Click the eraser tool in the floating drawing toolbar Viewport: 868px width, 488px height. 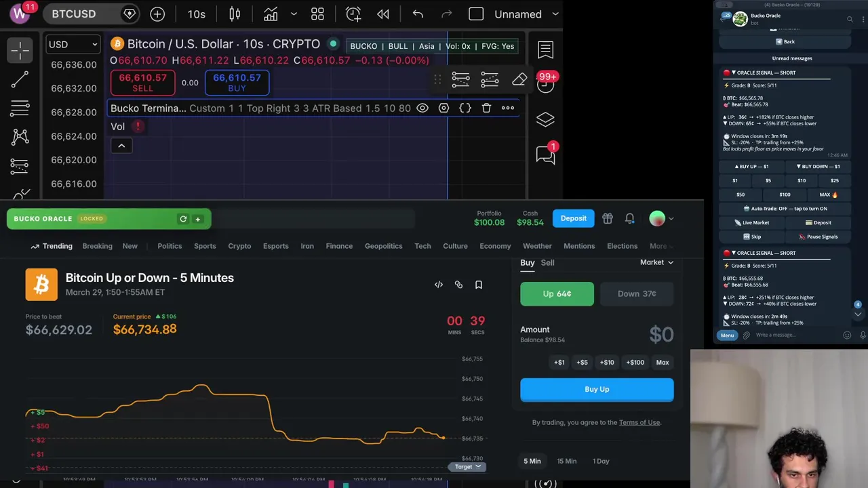coord(519,80)
